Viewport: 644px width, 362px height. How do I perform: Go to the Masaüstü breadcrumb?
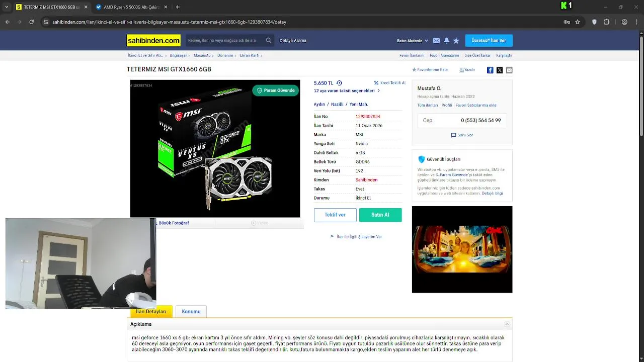point(202,55)
